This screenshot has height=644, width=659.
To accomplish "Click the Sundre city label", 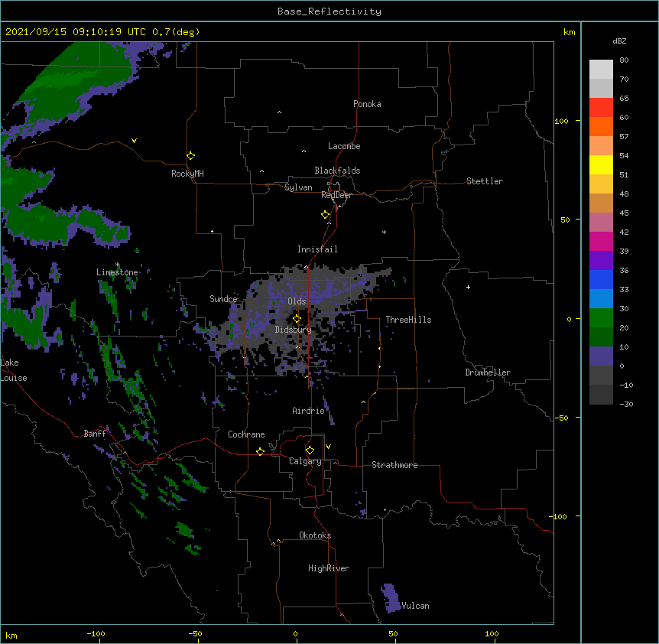I will tap(223, 299).
